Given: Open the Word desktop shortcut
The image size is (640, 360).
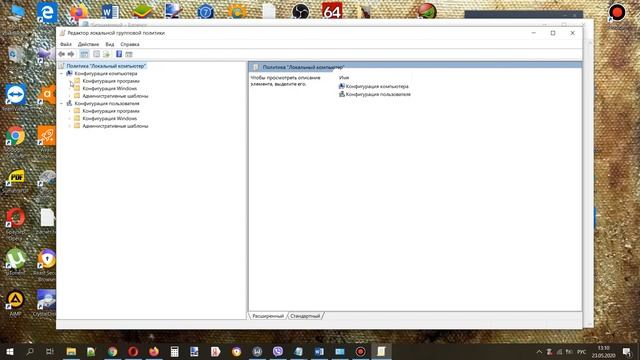Looking at the screenshot, I should (x=109, y=11).
